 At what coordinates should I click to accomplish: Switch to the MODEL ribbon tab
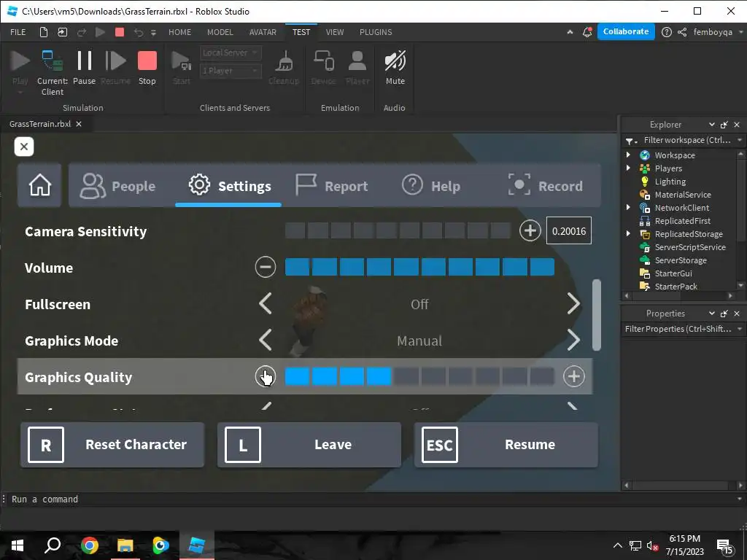click(220, 32)
